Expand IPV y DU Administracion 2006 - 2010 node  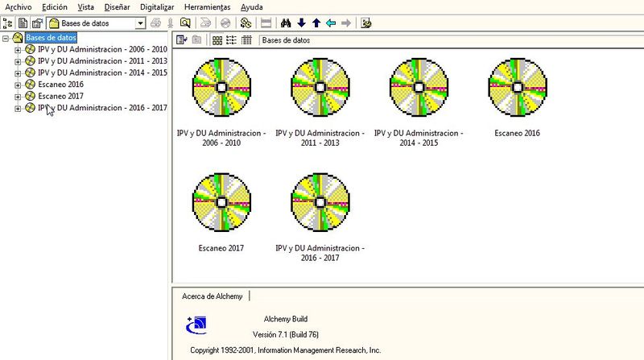click(17, 50)
